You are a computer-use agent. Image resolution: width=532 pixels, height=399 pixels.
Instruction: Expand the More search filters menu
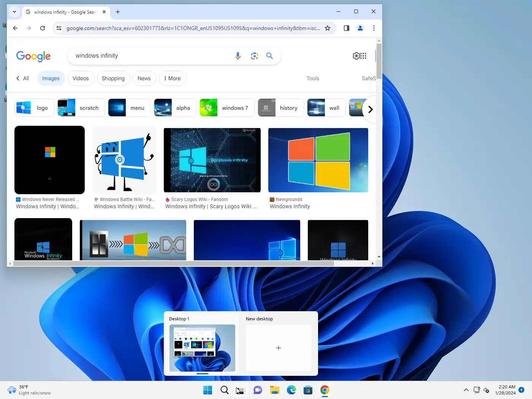pyautogui.click(x=172, y=78)
